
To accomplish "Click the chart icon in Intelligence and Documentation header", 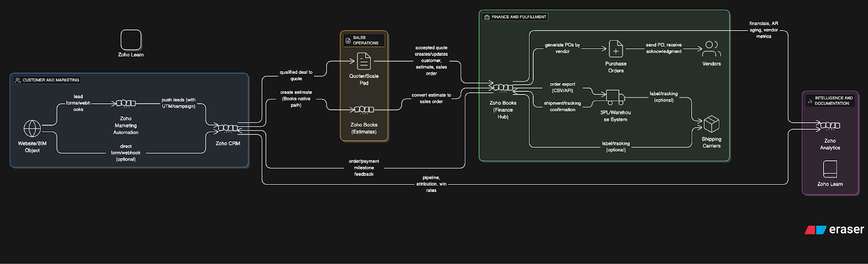I will [810, 101].
